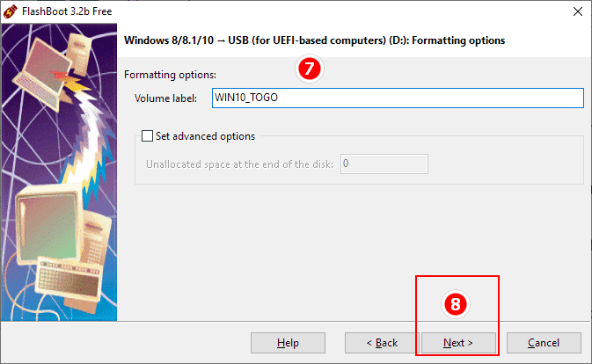
Task: Click the lightning bolt graphic between the computers
Action: coord(88,140)
